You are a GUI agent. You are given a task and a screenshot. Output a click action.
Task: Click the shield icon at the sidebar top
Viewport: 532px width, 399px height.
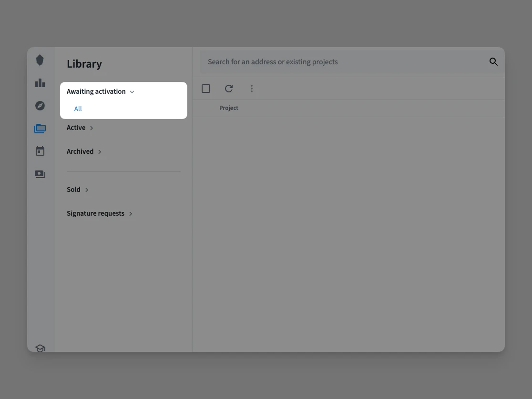click(x=40, y=60)
